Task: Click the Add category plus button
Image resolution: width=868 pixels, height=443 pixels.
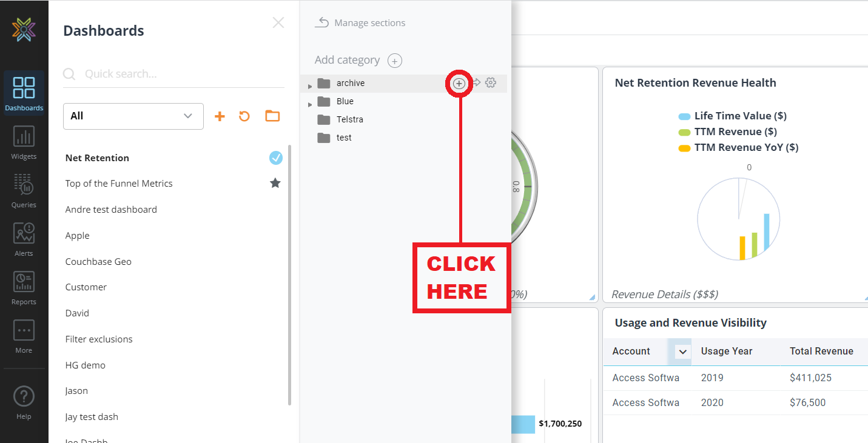Action: pos(395,61)
